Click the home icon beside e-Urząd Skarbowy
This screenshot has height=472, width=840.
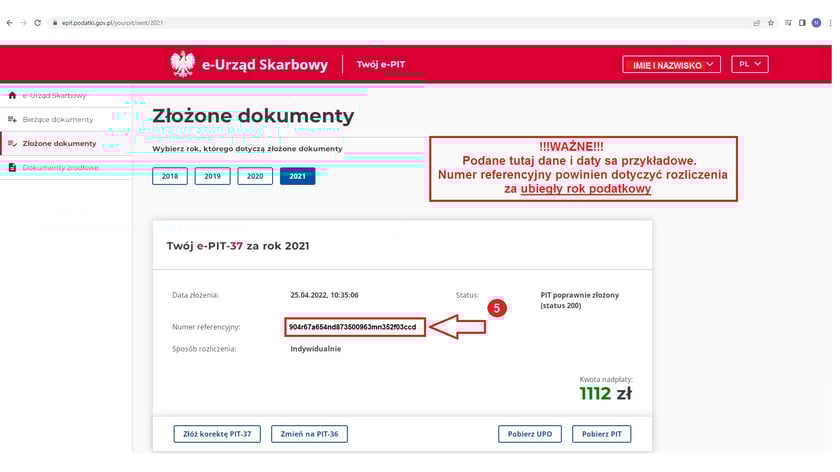(12, 95)
